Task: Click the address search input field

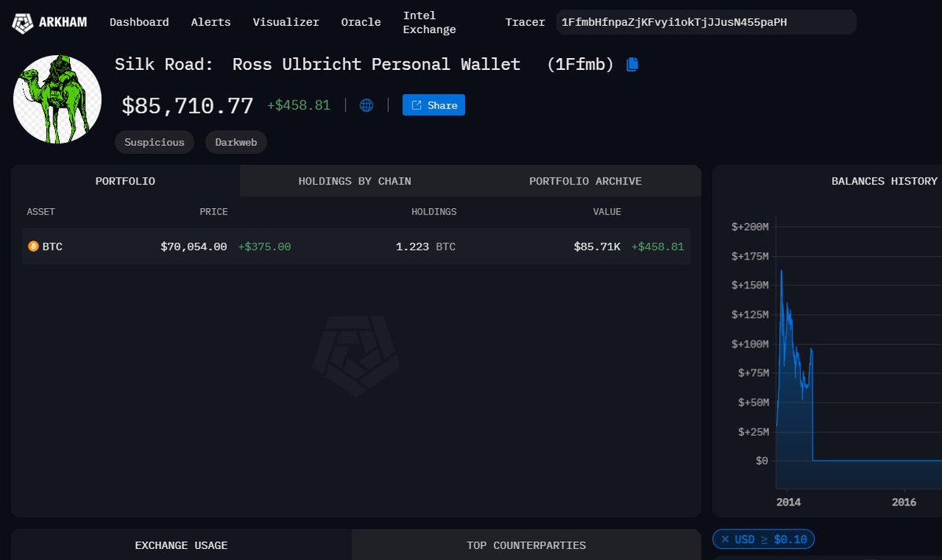Action: [x=705, y=22]
